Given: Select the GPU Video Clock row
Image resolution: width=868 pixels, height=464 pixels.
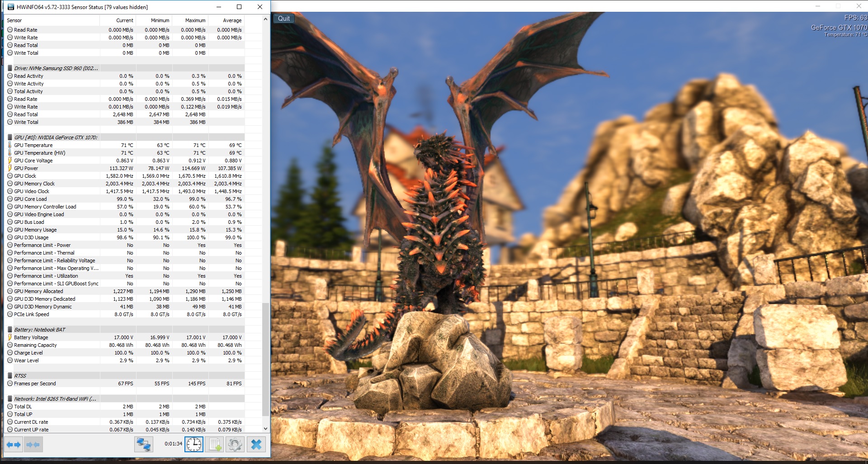Looking at the screenshot, I should pyautogui.click(x=125, y=191).
